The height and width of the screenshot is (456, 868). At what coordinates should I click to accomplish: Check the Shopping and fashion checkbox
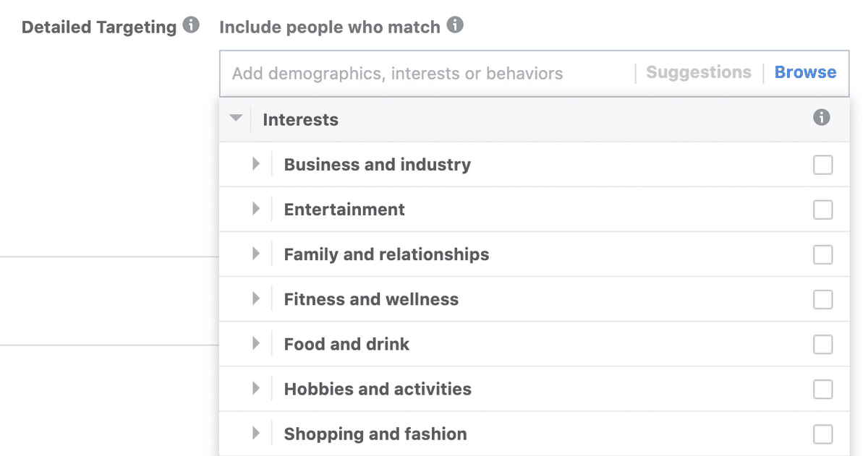[822, 434]
